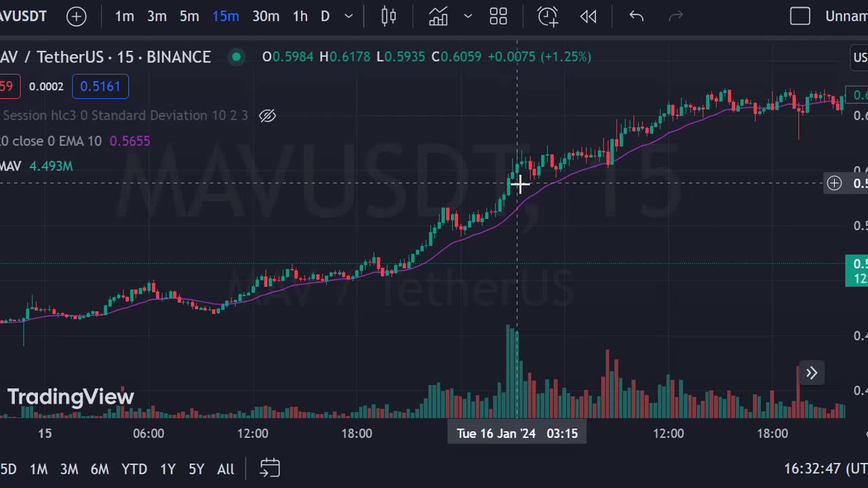The width and height of the screenshot is (868, 488).
Task: Select the 5Y date range
Action: point(197,469)
